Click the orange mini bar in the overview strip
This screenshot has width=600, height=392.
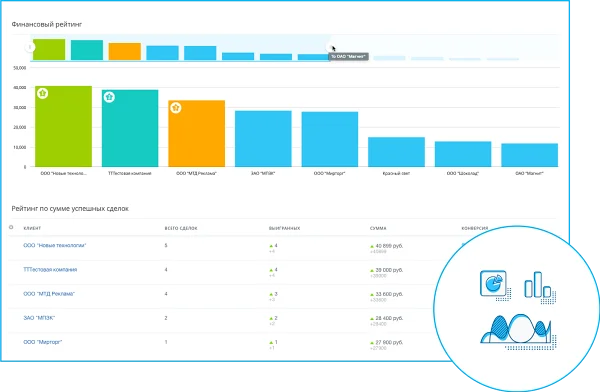tap(125, 51)
